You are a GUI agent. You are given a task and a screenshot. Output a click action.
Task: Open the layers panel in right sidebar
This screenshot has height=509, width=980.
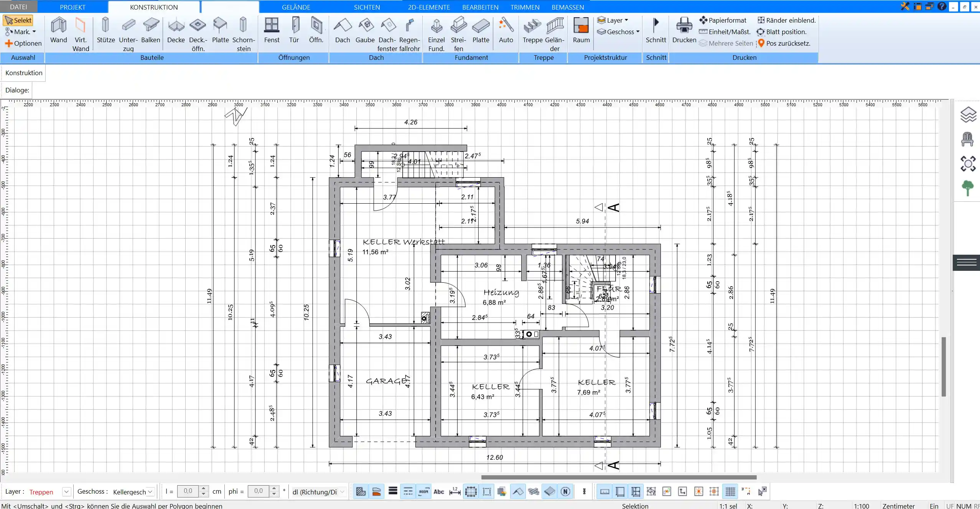968,115
